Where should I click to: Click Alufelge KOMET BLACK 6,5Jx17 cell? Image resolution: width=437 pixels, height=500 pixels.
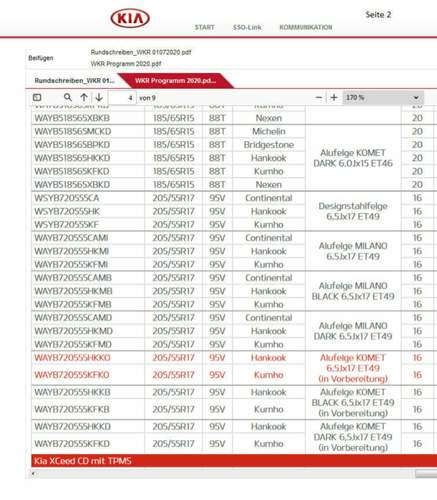click(353, 403)
